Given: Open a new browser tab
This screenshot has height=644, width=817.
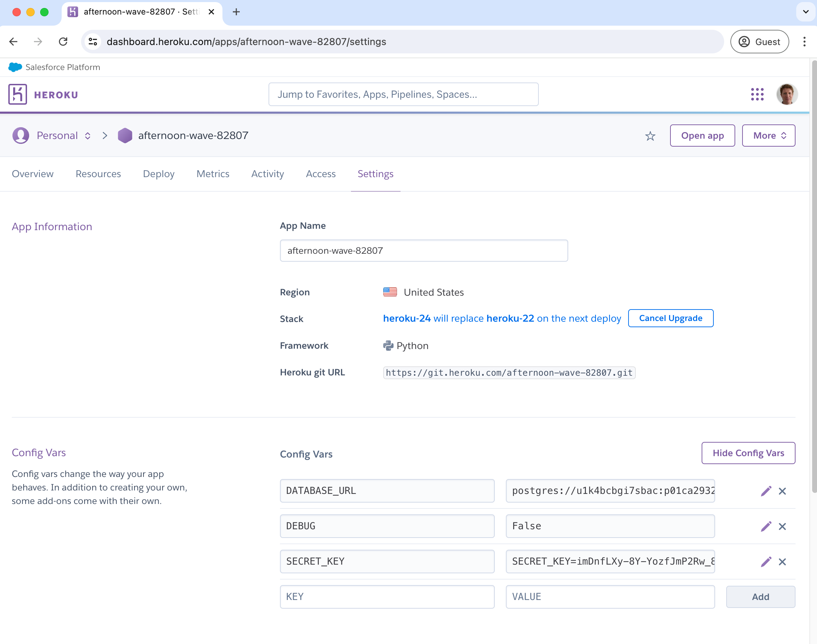Looking at the screenshot, I should tap(236, 12).
